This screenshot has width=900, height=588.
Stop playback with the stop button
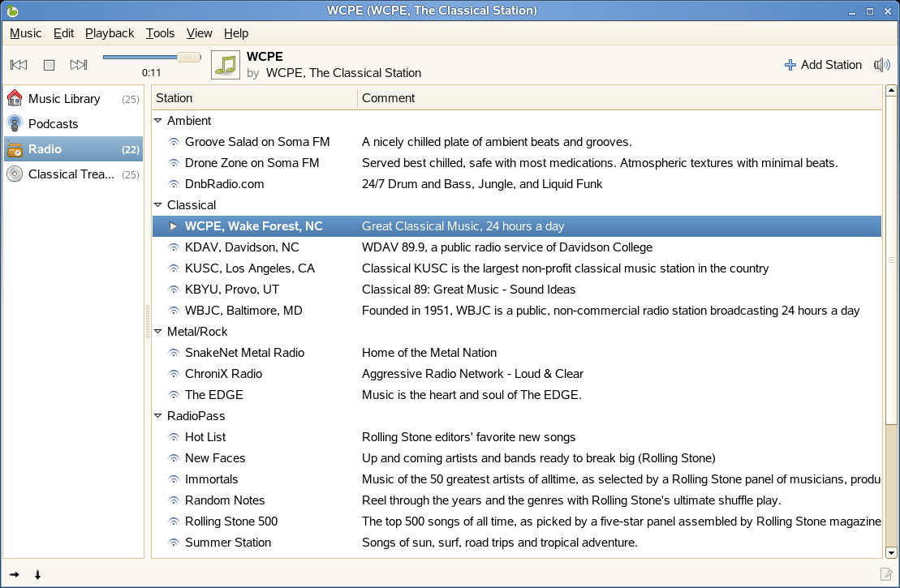pyautogui.click(x=50, y=65)
